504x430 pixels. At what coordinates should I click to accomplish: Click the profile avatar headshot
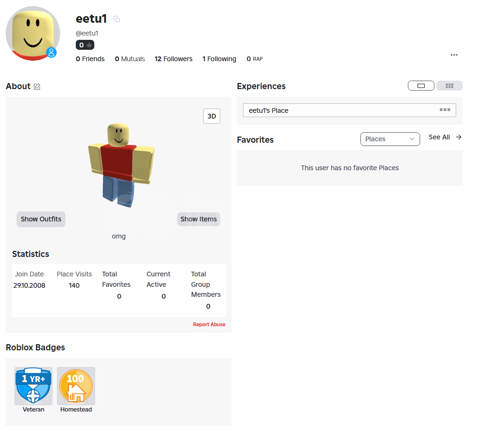[x=33, y=33]
